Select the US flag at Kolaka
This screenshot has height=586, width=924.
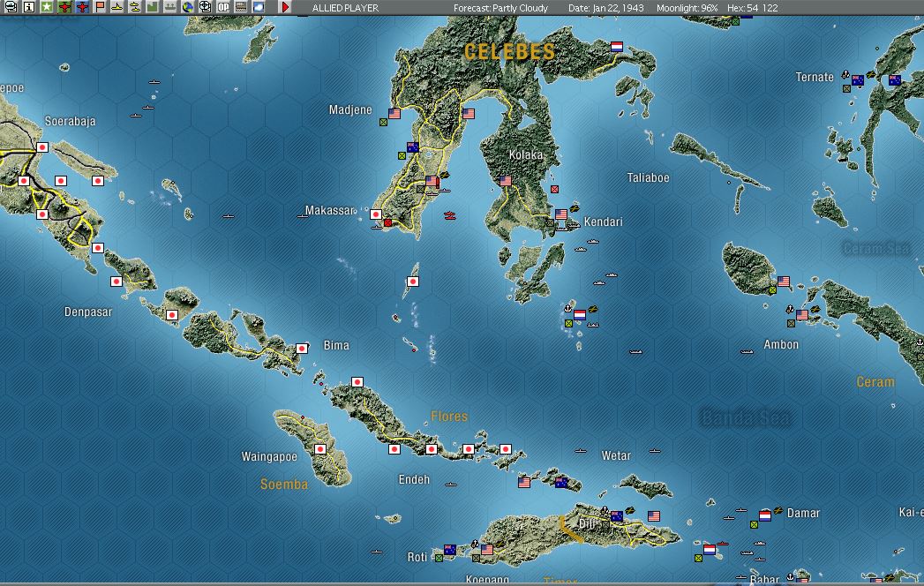click(505, 181)
